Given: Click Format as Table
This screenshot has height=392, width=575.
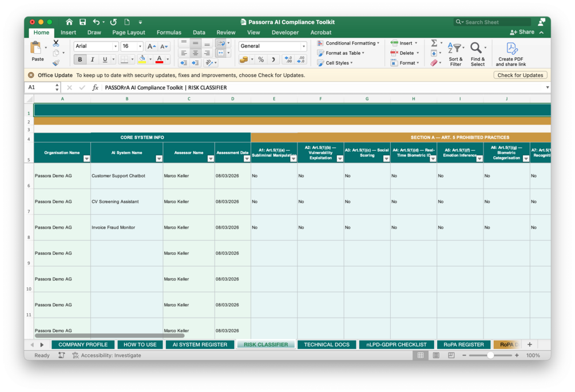Looking at the screenshot, I should (x=340, y=53).
